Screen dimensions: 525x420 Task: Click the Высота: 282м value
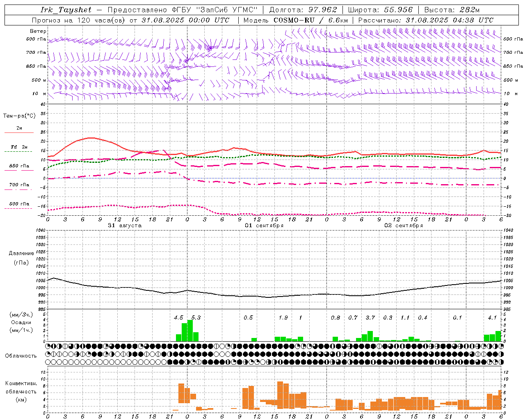[452, 10]
